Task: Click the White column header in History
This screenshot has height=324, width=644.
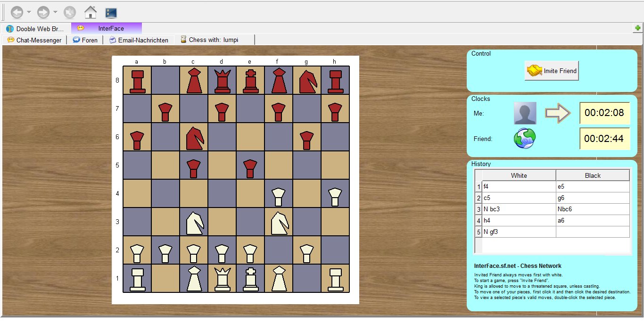Action: 519,175
